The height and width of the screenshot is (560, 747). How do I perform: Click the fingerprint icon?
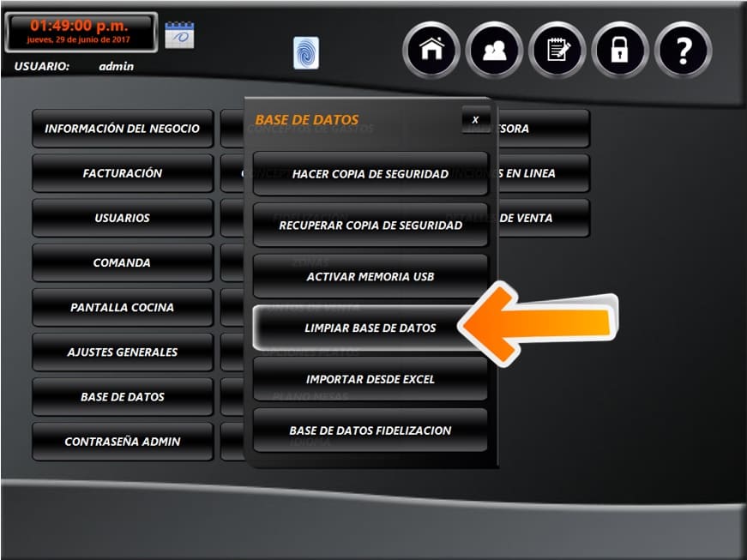click(x=305, y=53)
